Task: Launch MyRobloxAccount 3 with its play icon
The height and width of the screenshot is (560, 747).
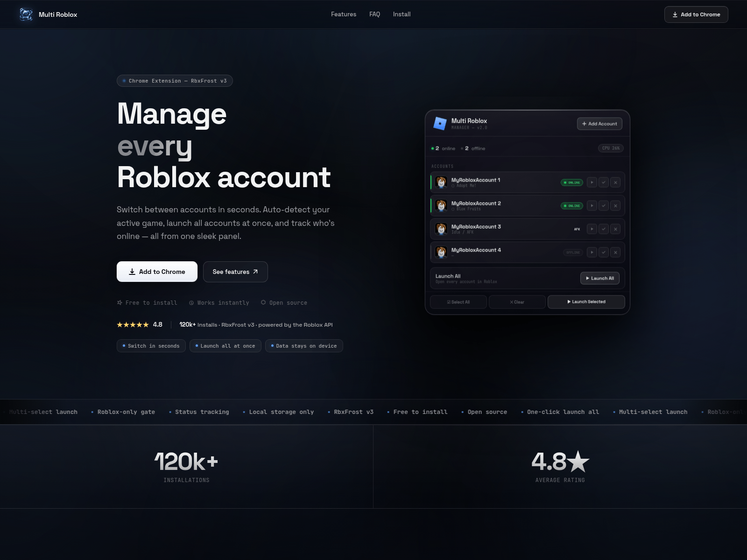Action: (592, 229)
